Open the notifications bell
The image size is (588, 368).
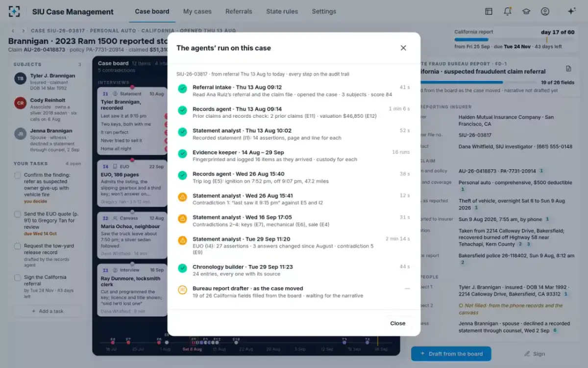coord(508,11)
